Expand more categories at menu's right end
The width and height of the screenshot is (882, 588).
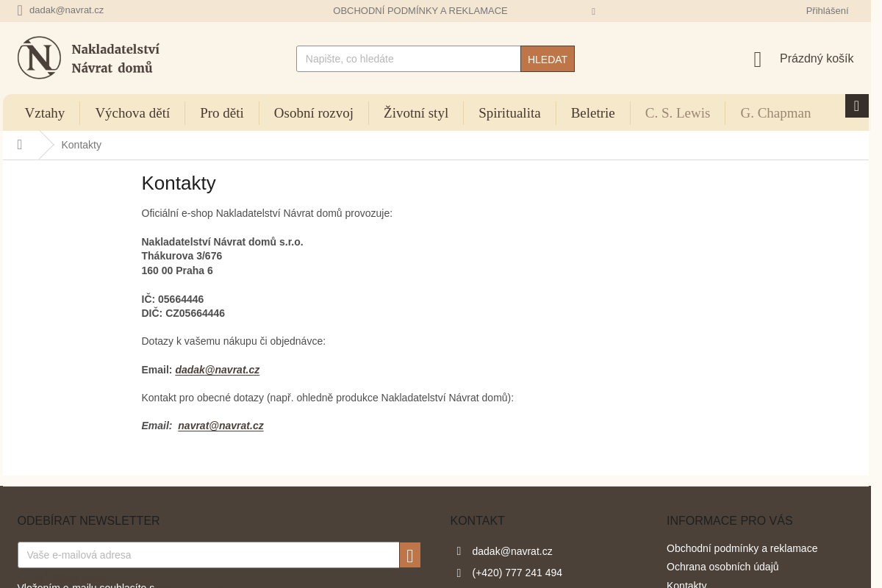(x=856, y=106)
